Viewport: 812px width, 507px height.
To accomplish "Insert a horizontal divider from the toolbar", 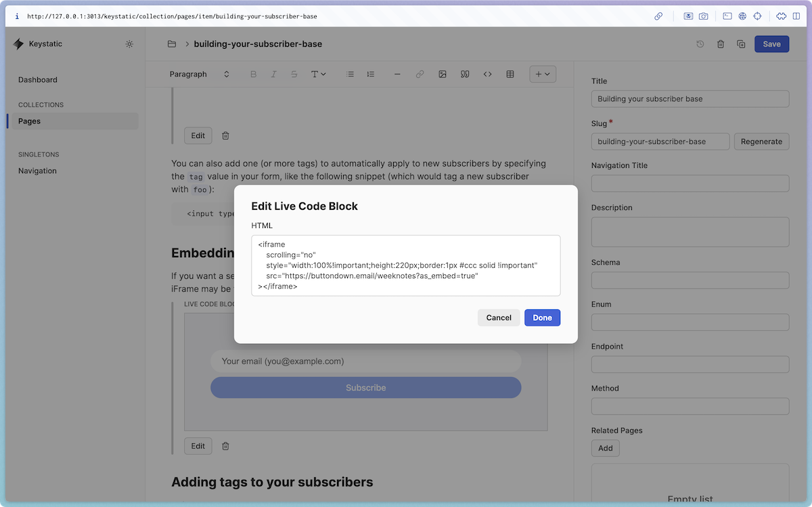I will pos(398,74).
